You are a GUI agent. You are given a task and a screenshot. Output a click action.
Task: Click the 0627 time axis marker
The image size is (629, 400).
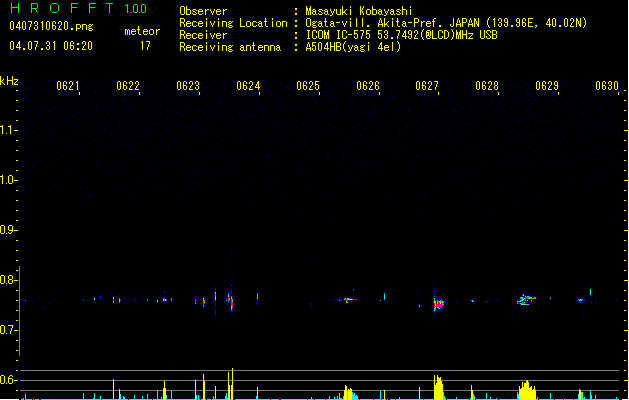[x=427, y=86]
